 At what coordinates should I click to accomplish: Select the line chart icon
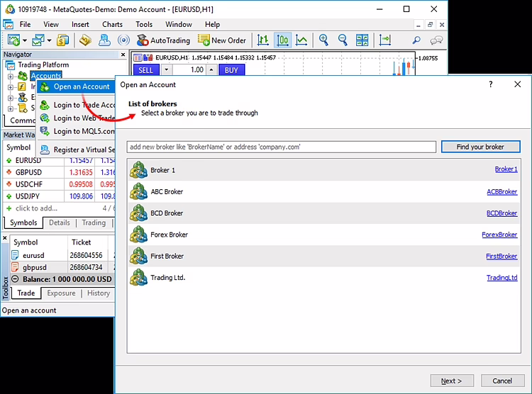coord(301,40)
